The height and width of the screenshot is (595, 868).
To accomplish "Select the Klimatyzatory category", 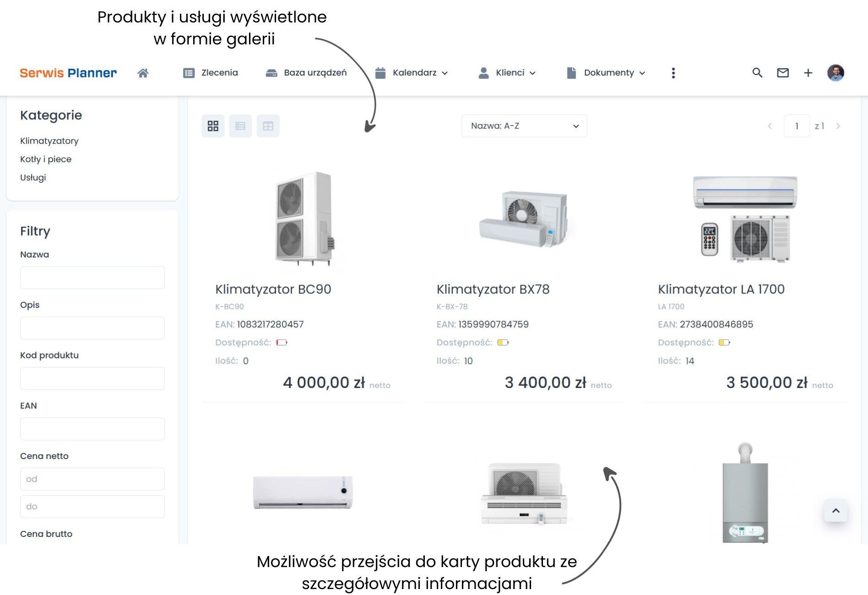I will pos(49,141).
